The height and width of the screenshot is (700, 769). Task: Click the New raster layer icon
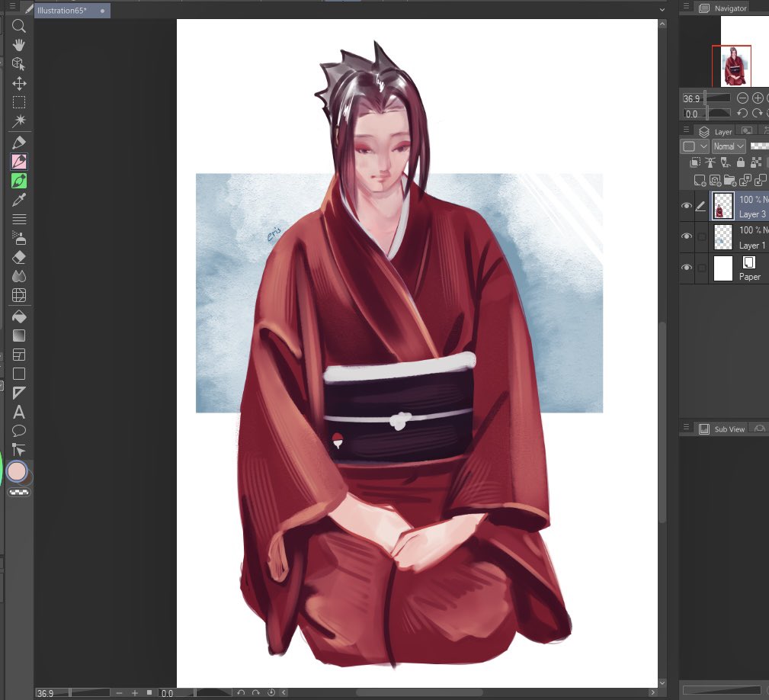[x=700, y=181]
